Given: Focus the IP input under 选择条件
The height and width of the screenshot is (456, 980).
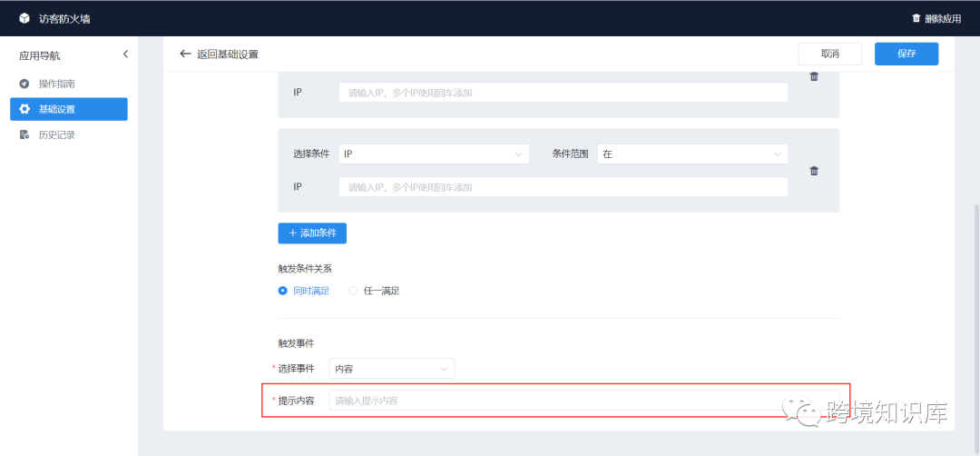Looking at the screenshot, I should click(563, 187).
